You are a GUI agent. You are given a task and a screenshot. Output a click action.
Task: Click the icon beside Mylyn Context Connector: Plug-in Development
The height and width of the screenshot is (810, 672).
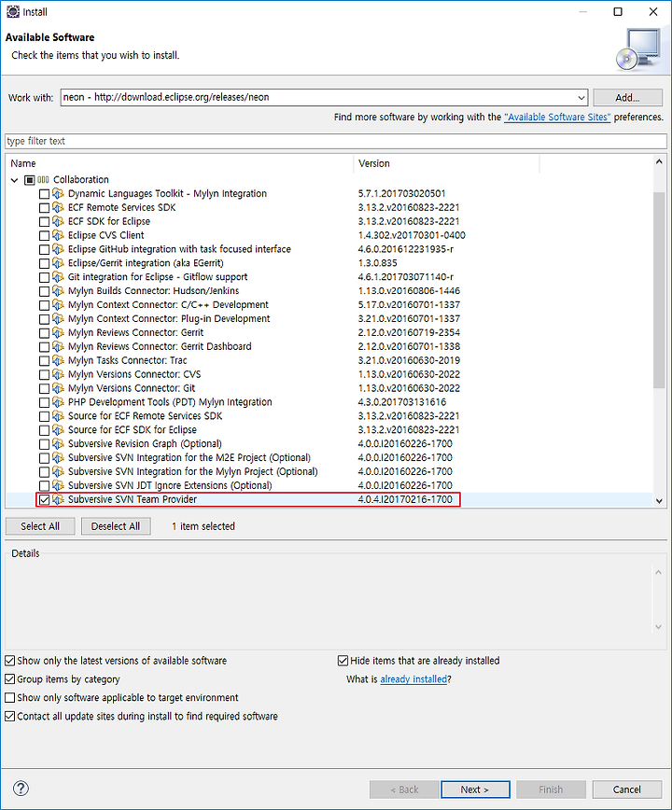click(59, 319)
